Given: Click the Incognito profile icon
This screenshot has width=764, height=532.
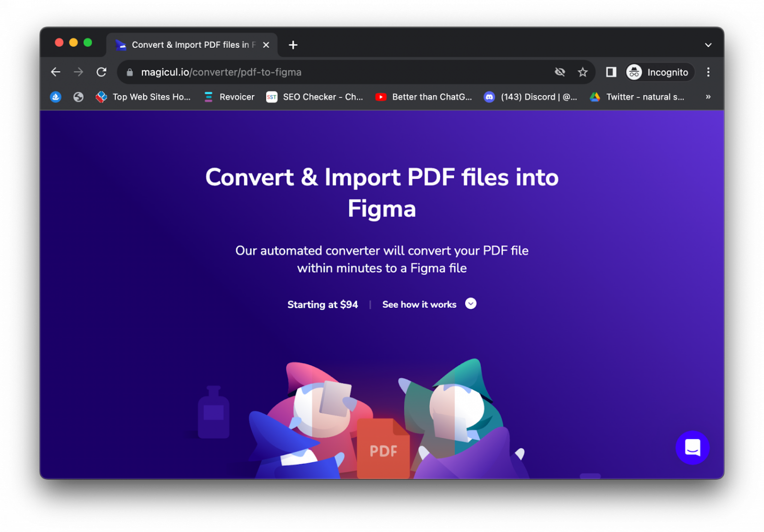Looking at the screenshot, I should 634,72.
